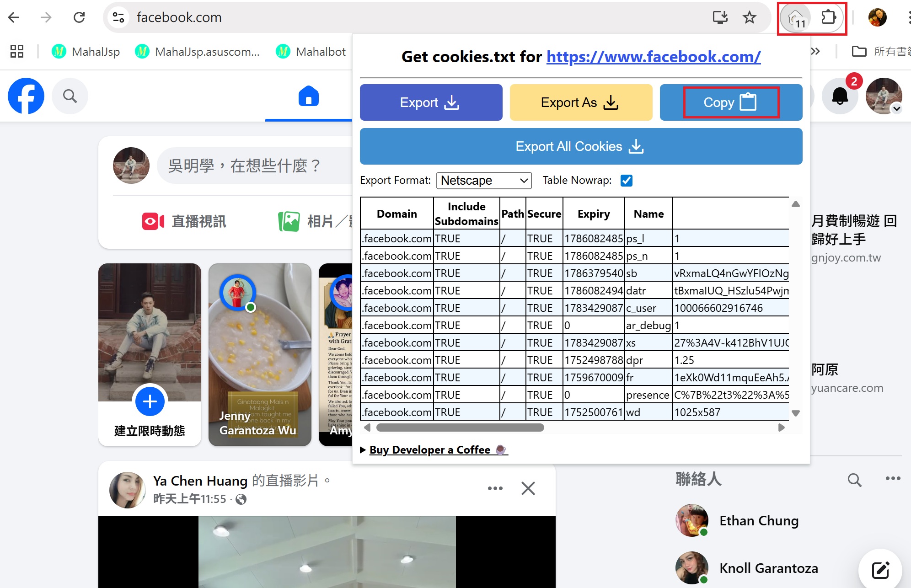Search contacts with the magnifier icon
The width and height of the screenshot is (911, 588).
coord(854,480)
